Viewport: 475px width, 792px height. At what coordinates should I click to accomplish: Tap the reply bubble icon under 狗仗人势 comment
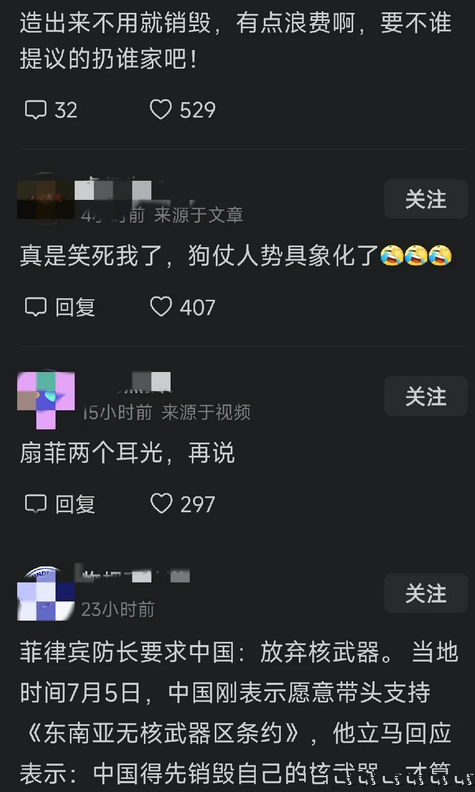pyautogui.click(x=36, y=307)
